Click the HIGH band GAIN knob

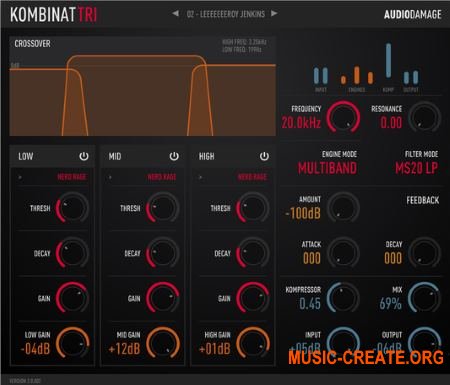pos(253,298)
